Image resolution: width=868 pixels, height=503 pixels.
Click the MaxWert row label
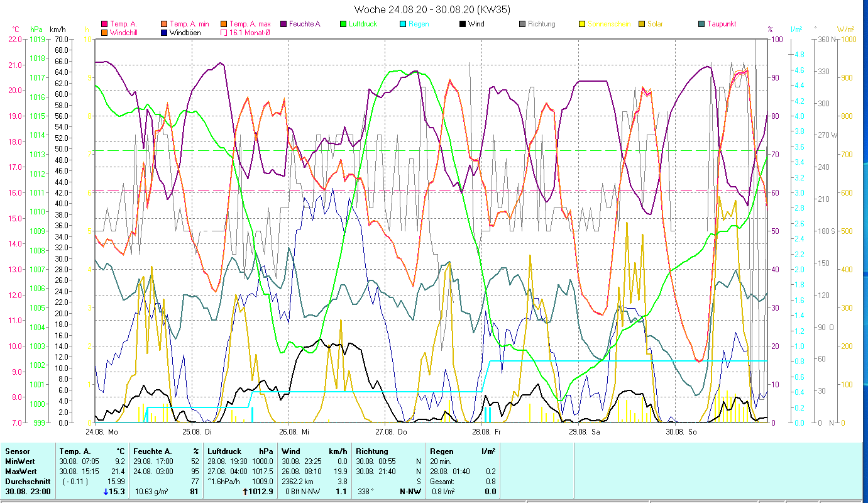coord(21,472)
